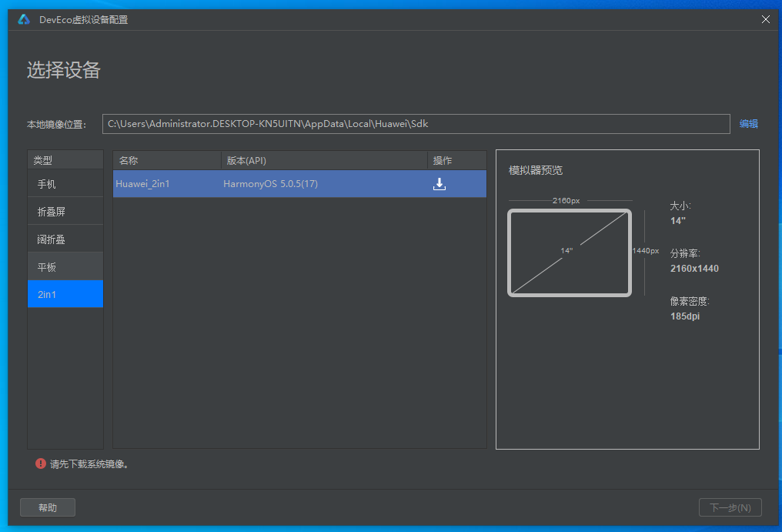Viewport: 782px width, 532px height.
Task: Click the 版本(API) column header
Action: 323,160
